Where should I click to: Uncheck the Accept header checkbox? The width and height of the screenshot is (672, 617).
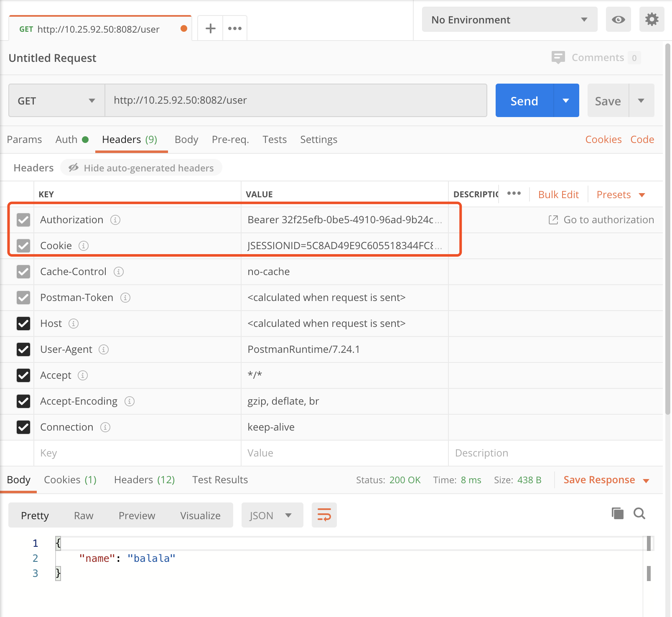point(23,375)
